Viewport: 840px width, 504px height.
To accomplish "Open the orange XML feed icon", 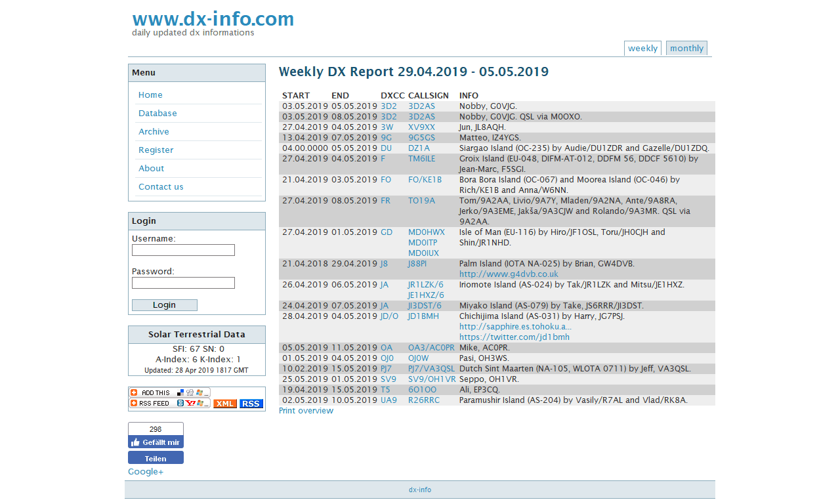I will point(225,403).
